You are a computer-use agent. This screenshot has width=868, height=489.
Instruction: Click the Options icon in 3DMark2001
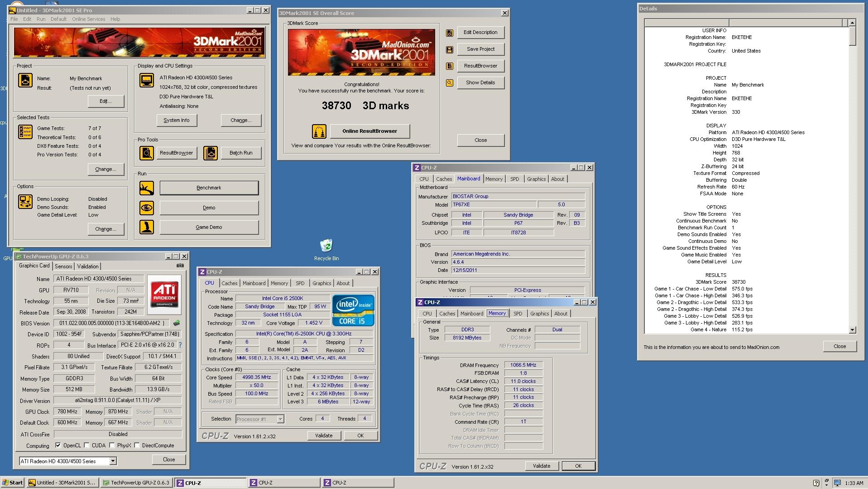pos(25,202)
